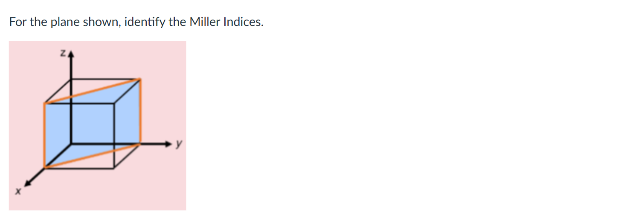Click the Miller Indices question text
The height and width of the screenshot is (223, 644).
[136, 22]
